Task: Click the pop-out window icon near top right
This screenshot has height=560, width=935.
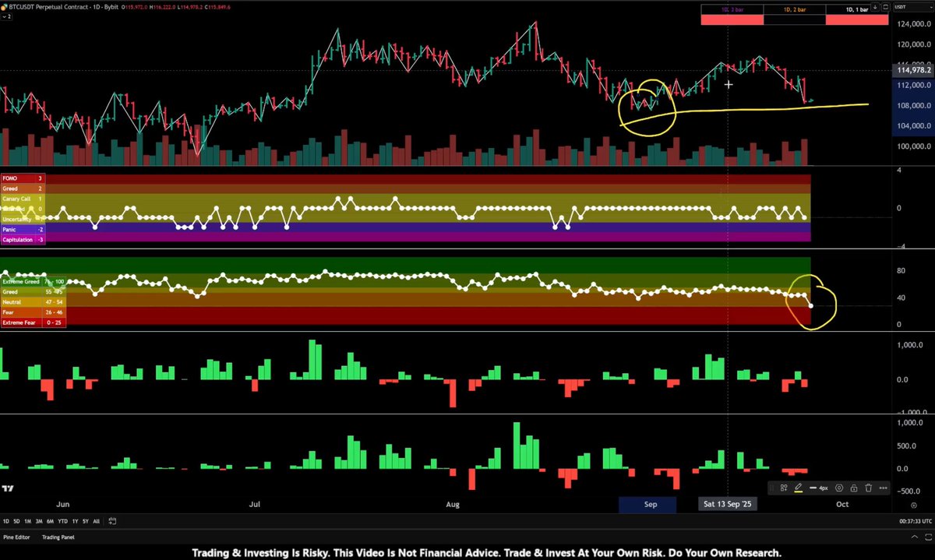Action: (885, 7)
